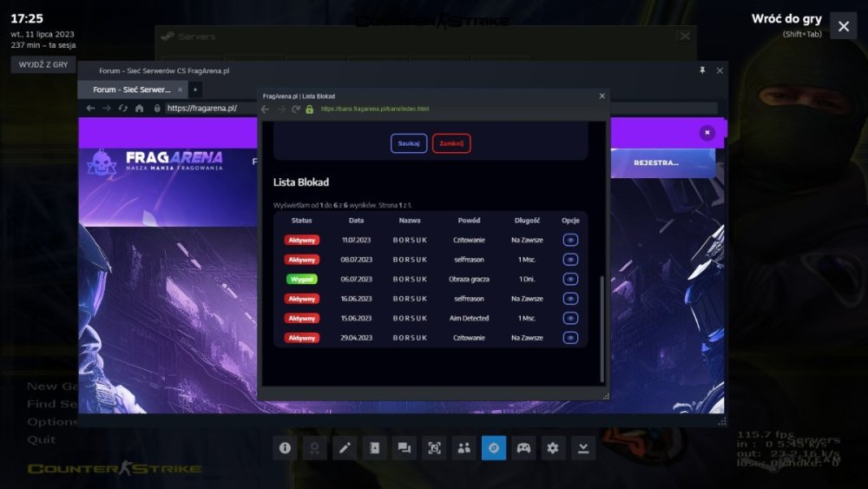Open a new browser tab
This screenshot has width=868, height=489.
pos(195,89)
